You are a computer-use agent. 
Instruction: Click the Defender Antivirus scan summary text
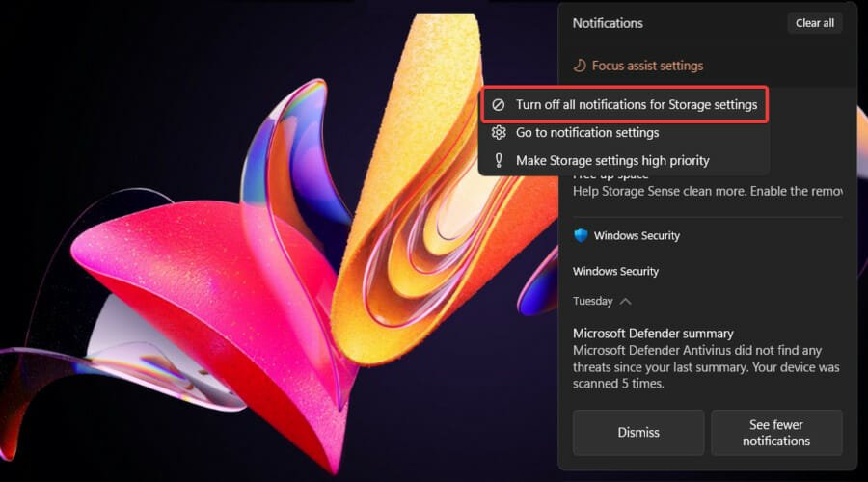pos(706,367)
